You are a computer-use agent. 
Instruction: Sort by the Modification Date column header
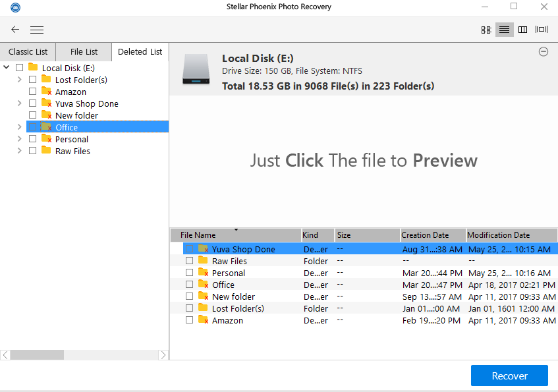[x=512, y=235]
